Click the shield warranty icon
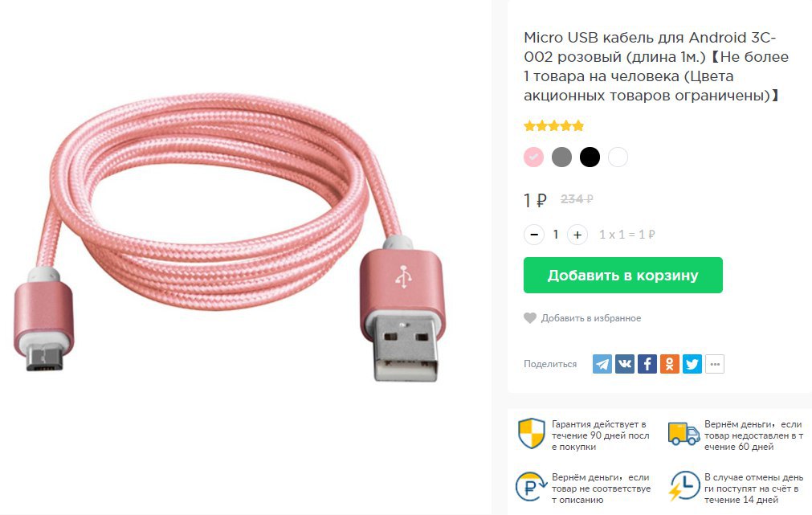 point(532,433)
